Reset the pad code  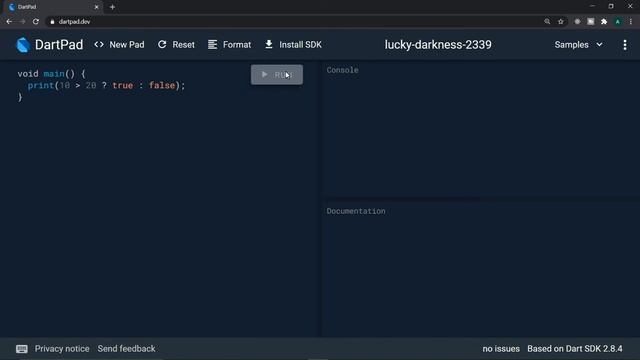click(176, 45)
